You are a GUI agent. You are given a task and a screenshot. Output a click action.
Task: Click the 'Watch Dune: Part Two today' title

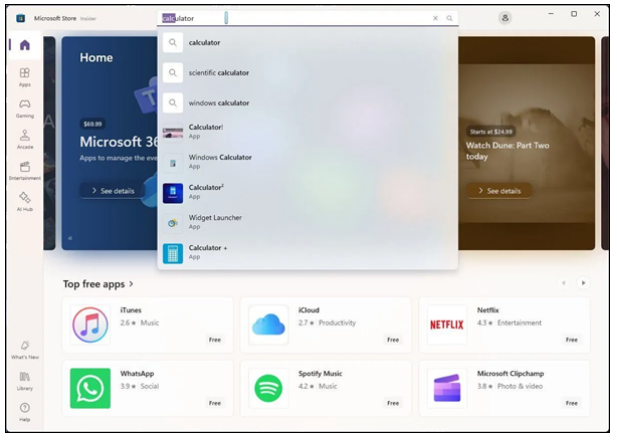coord(508,151)
